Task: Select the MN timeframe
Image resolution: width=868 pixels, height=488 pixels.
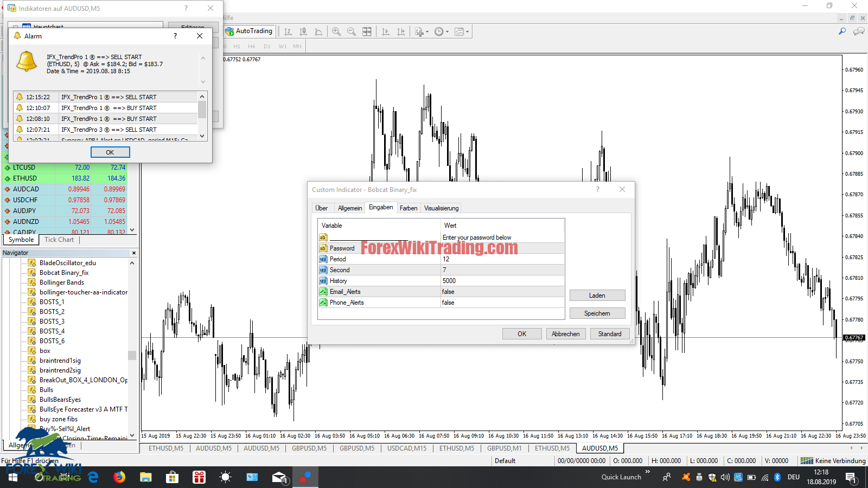Action: 297,46
